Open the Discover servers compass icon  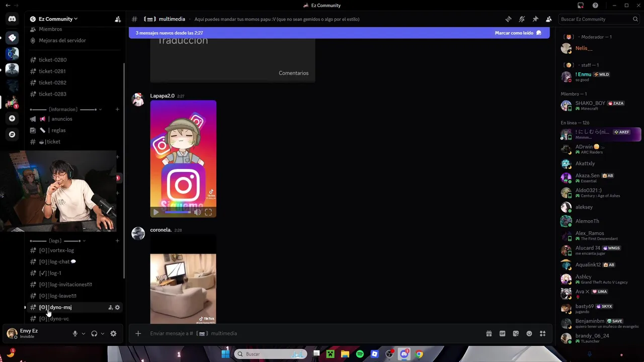[x=12, y=134]
